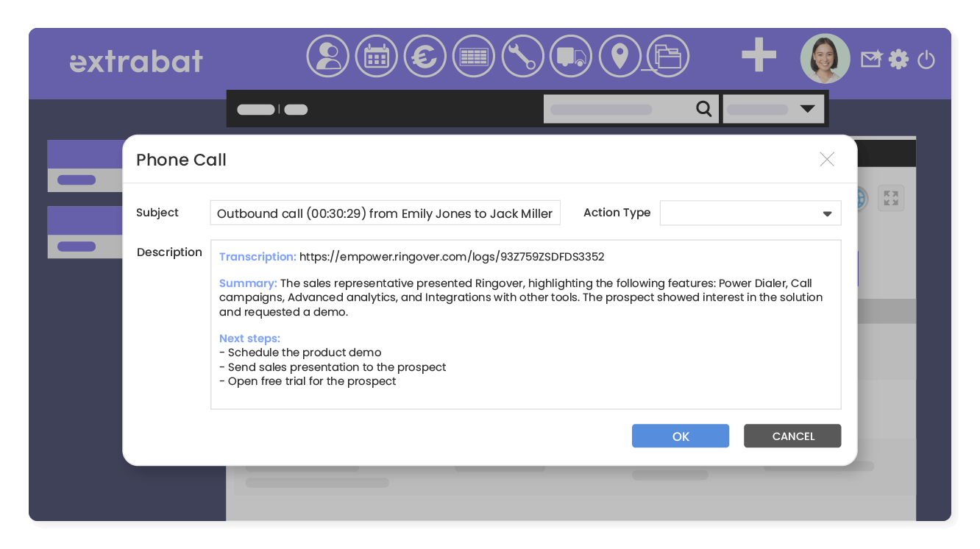Open the calendar icon in top bar
This screenshot has height=549, width=980.
coord(376,57)
